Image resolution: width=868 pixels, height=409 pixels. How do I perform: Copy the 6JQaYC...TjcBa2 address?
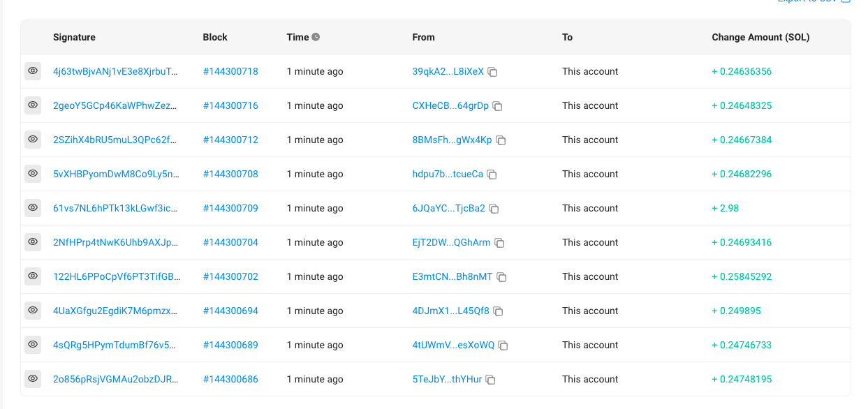494,209
